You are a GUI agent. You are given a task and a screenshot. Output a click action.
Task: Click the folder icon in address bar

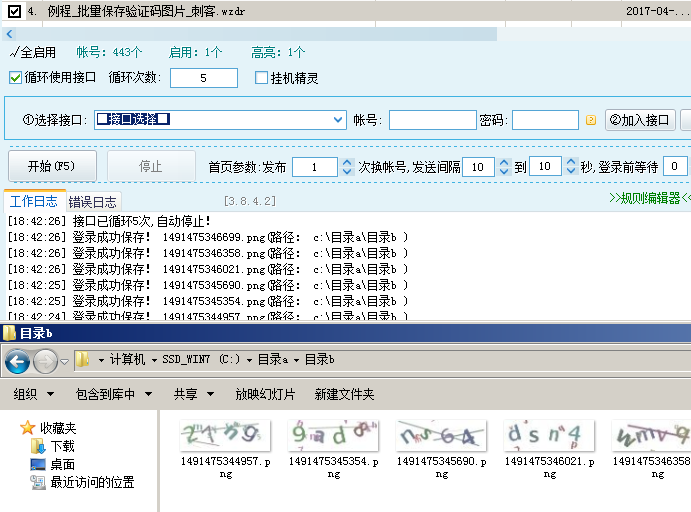pos(85,359)
